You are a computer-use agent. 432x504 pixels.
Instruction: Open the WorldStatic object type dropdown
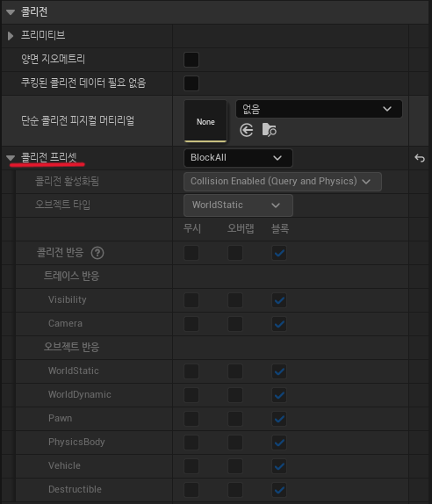[238, 205]
